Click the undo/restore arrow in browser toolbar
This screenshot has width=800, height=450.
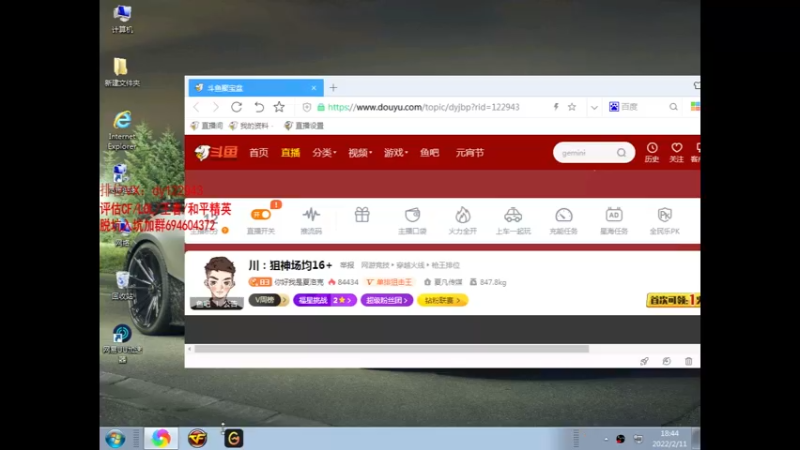click(259, 107)
